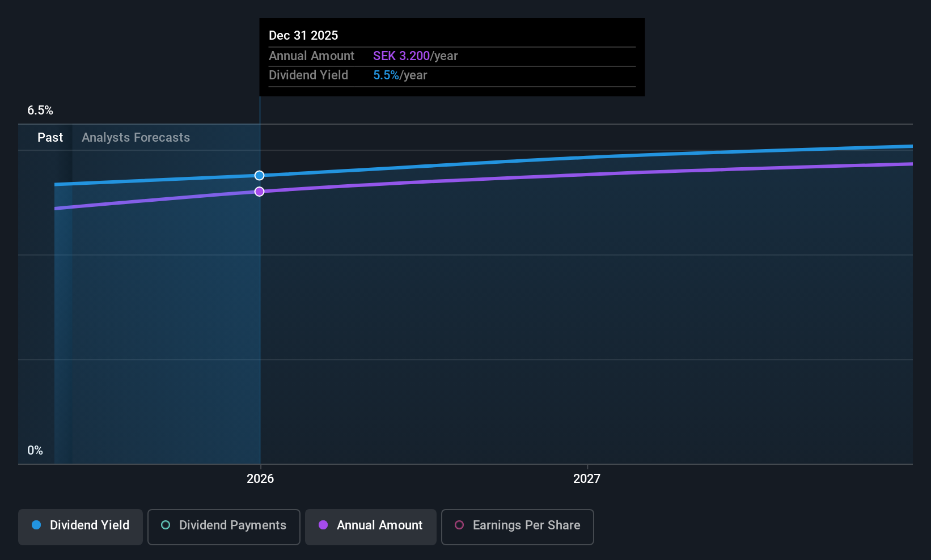931x560 pixels.
Task: Toggle the Dividend Yield series
Action: pyautogui.click(x=81, y=527)
